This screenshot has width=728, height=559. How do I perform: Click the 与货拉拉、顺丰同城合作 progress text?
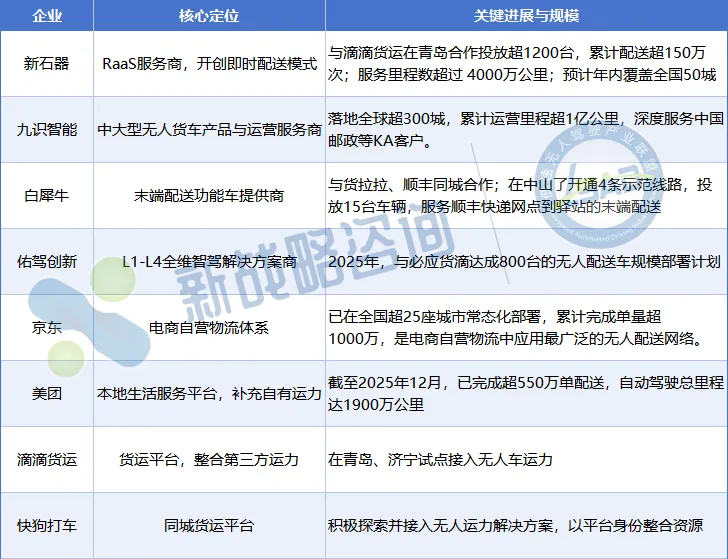click(x=520, y=195)
